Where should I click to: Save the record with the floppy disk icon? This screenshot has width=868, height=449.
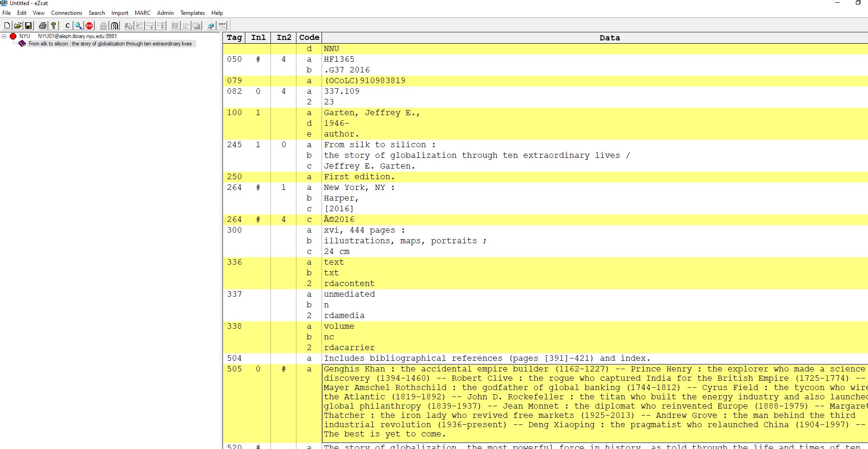pyautogui.click(x=28, y=26)
